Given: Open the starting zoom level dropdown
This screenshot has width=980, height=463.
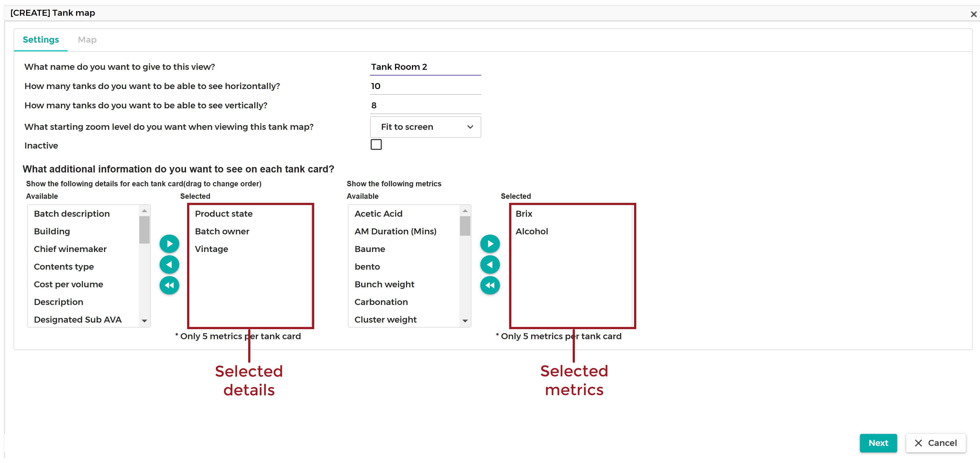Looking at the screenshot, I should click(x=425, y=127).
